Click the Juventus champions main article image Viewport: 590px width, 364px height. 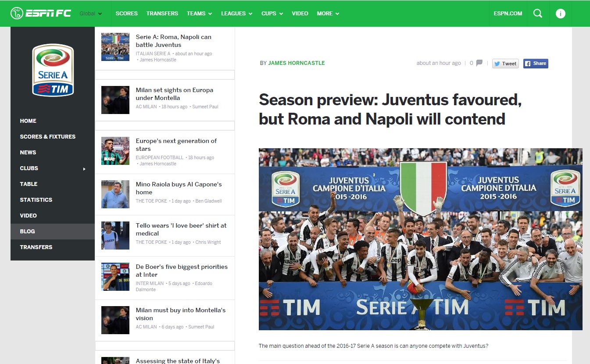pos(421,239)
